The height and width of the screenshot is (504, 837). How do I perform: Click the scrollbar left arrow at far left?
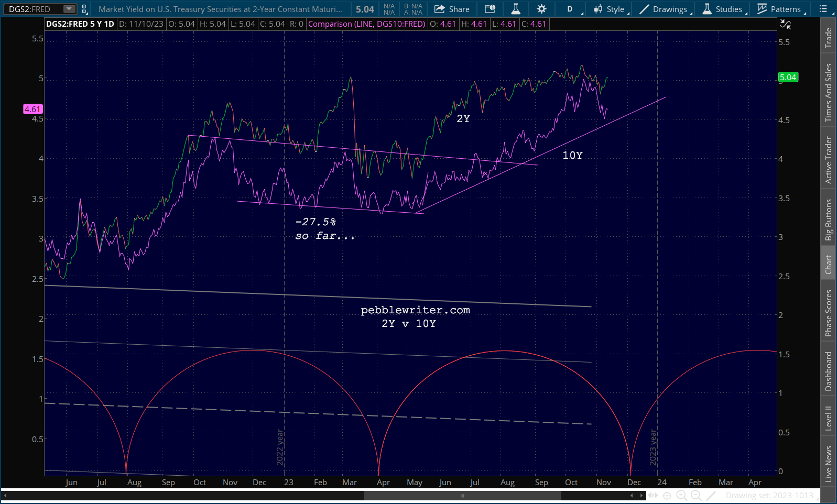tap(5, 495)
